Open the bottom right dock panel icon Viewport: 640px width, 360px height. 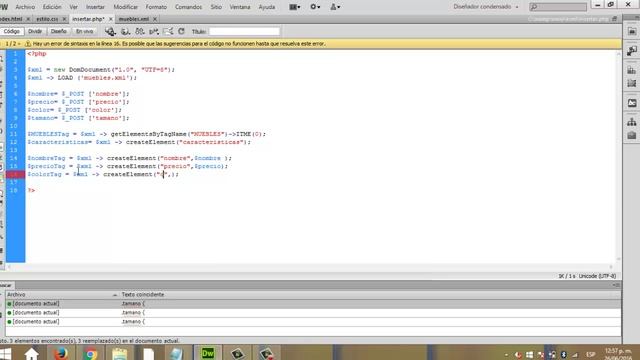point(631,136)
